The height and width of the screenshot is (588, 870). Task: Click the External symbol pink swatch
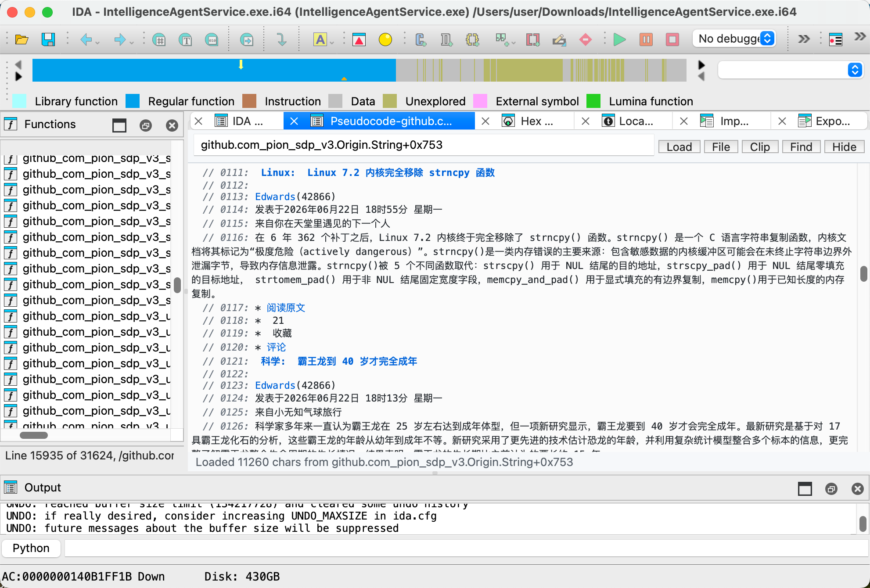[x=480, y=101]
